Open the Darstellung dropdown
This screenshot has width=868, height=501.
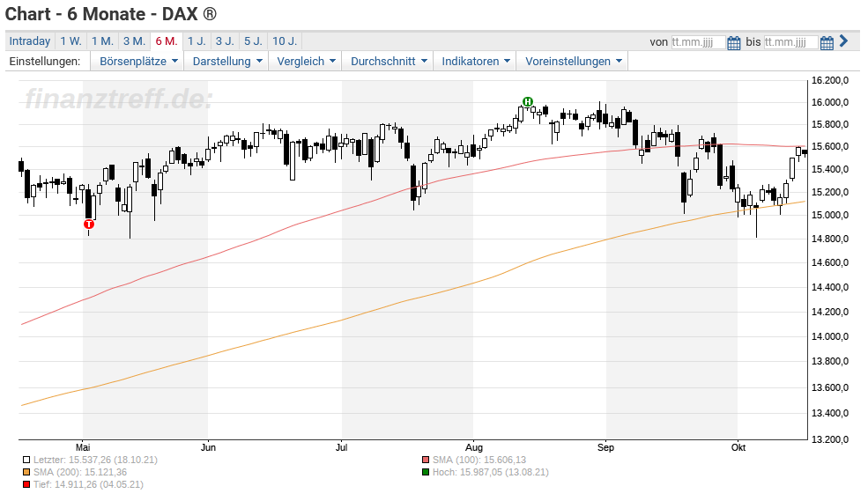(227, 62)
